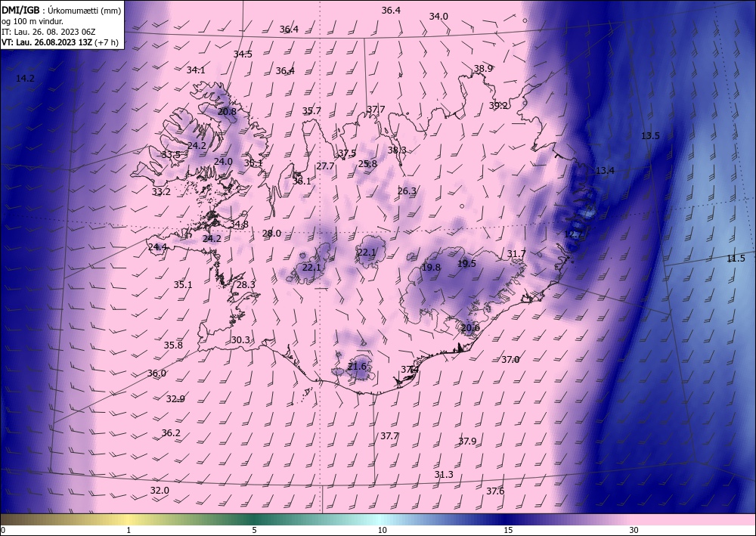Click the initial time 'IT: Lau. 26. 08. 2023 06Z'

click(x=48, y=32)
